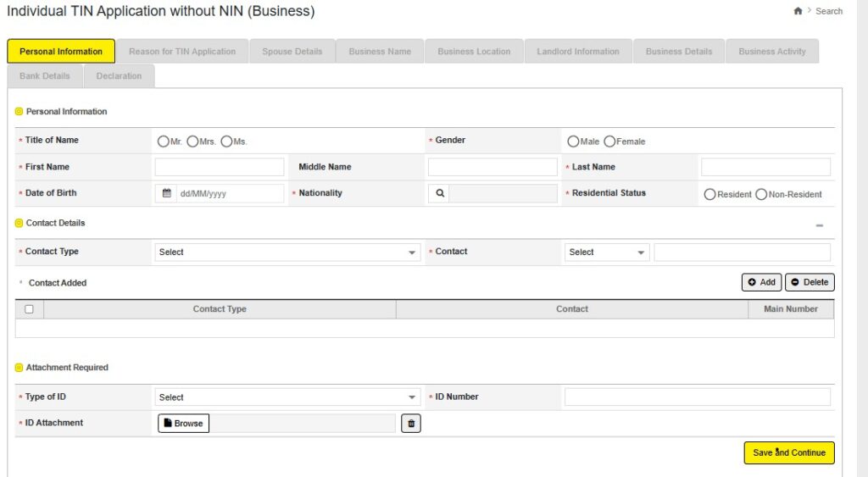Click the Date of Birth dd/MM/yyyy field
The width and height of the screenshot is (868, 477).
click(x=230, y=194)
